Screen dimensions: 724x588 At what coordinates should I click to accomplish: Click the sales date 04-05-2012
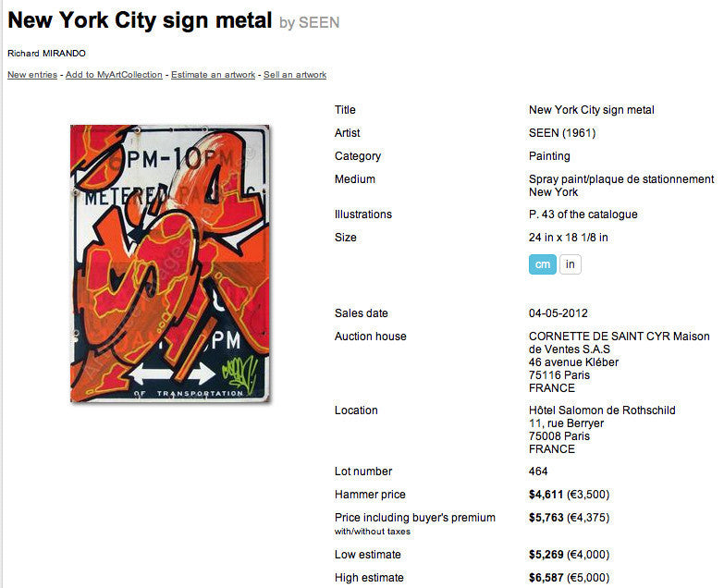pyautogui.click(x=558, y=313)
